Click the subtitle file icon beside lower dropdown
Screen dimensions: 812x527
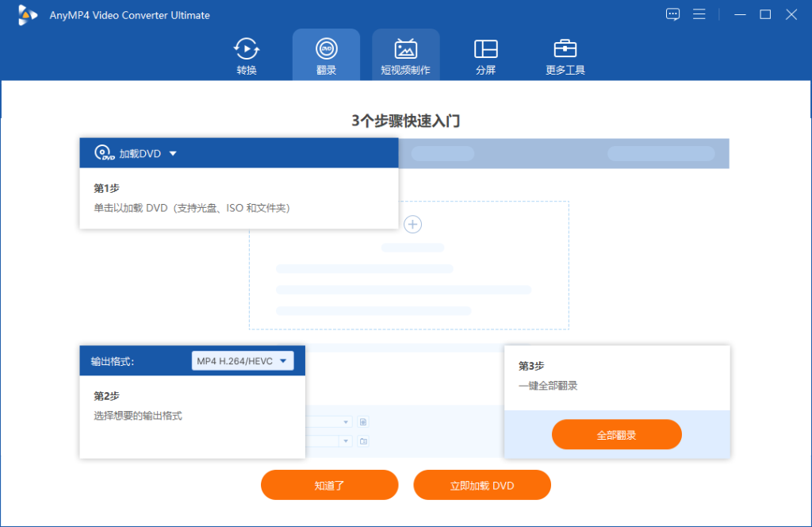tap(363, 441)
